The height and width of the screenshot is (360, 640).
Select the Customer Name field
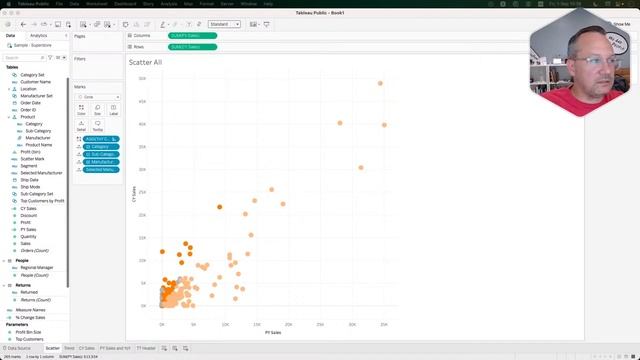click(36, 82)
